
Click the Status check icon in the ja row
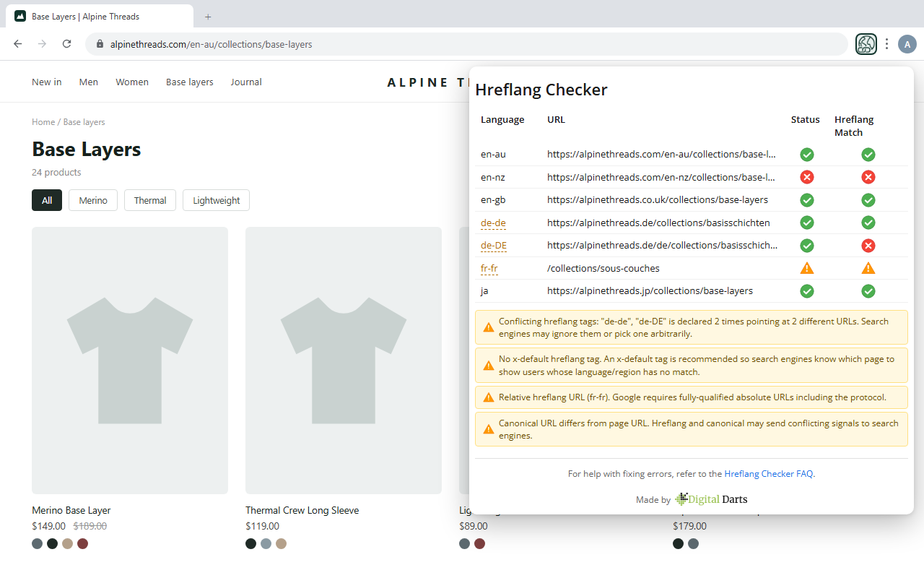[807, 291]
